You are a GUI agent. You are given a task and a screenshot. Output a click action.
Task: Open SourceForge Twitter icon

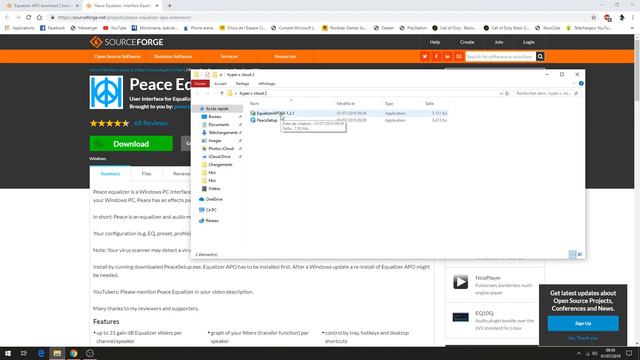point(425,56)
